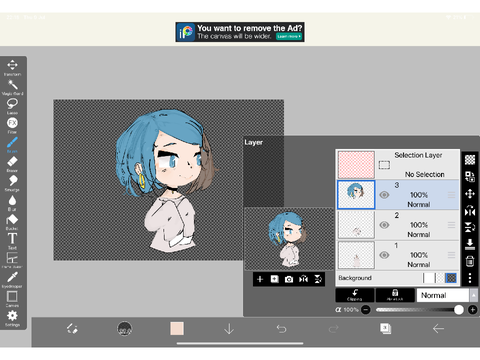Tap blend mode arrow button
The image size is (480, 360).
pos(474,295)
